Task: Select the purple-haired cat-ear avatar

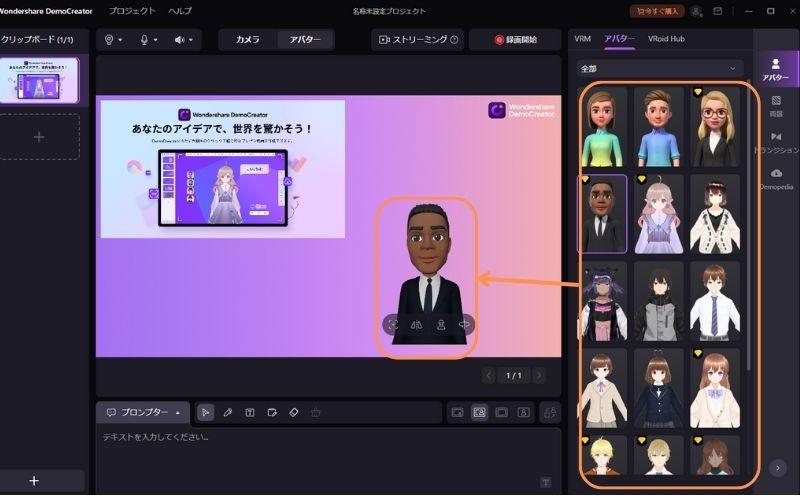Action: pos(603,302)
